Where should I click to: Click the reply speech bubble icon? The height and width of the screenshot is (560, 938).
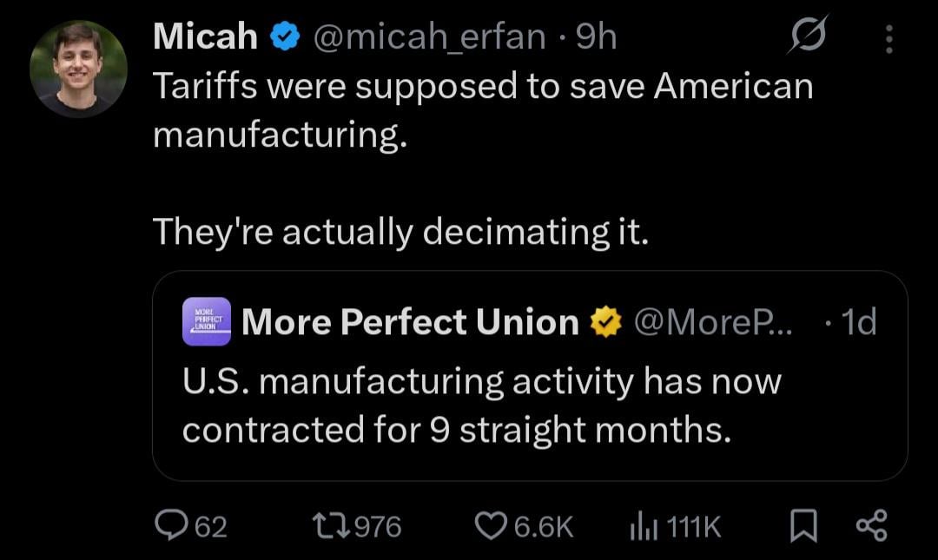(168, 525)
